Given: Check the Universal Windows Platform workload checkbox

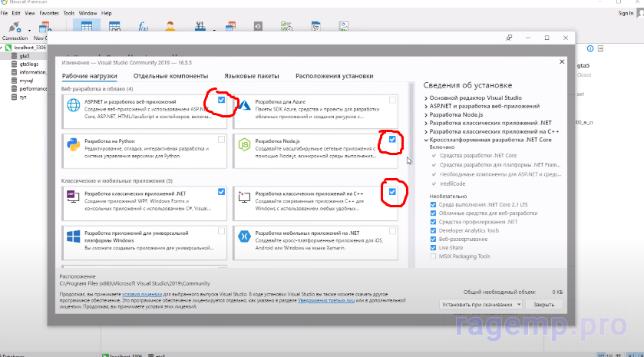Looking at the screenshot, I should tap(221, 231).
